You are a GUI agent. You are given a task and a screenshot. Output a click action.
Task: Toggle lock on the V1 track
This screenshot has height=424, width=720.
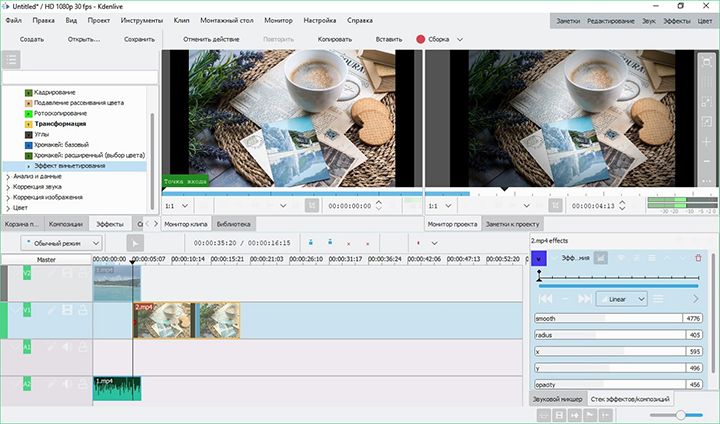[83, 311]
